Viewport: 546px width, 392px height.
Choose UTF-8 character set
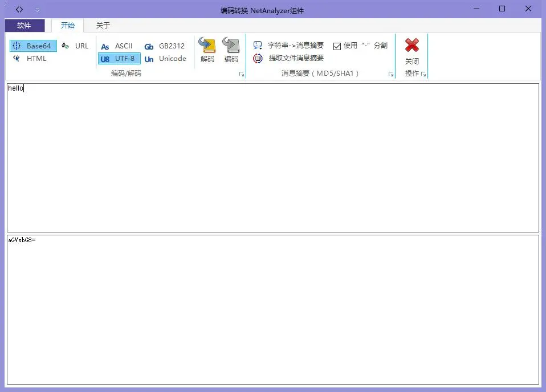[119, 59]
